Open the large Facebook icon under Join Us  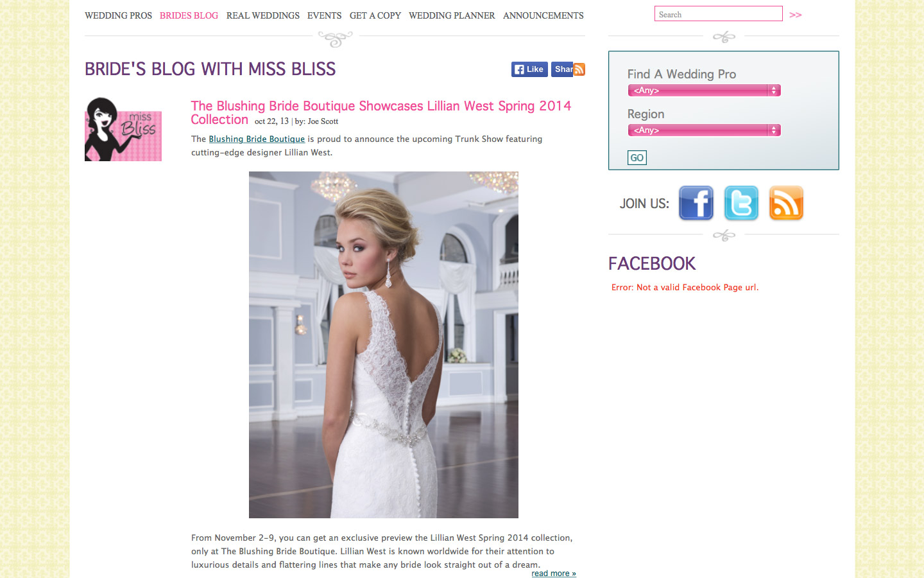696,203
